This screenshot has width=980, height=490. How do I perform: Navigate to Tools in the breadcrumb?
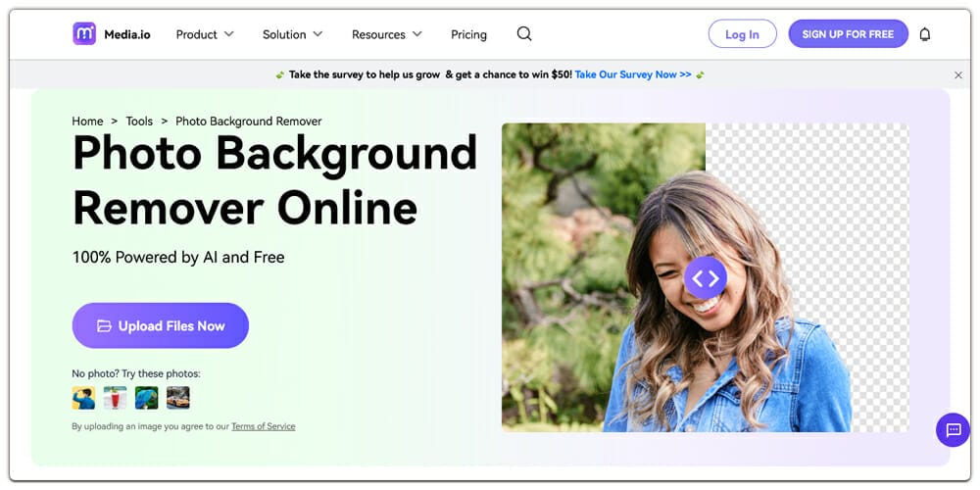click(x=139, y=122)
